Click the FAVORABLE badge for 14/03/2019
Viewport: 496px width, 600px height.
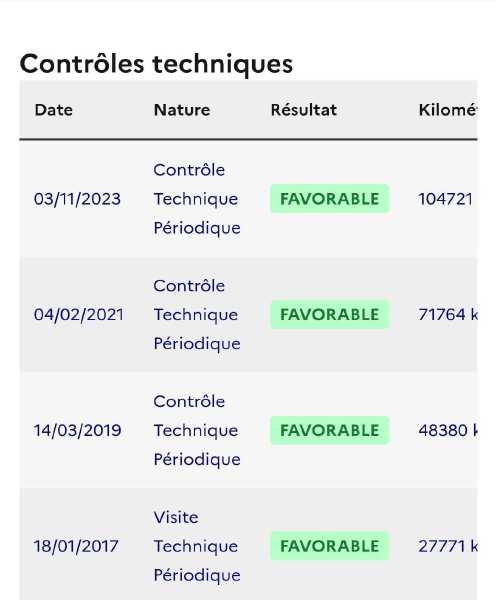tap(330, 430)
